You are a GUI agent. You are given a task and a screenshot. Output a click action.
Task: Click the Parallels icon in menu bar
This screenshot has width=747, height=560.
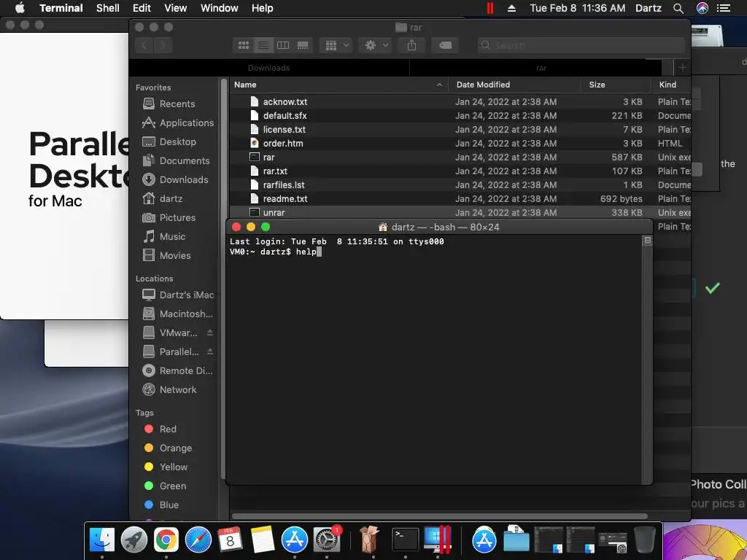[489, 8]
